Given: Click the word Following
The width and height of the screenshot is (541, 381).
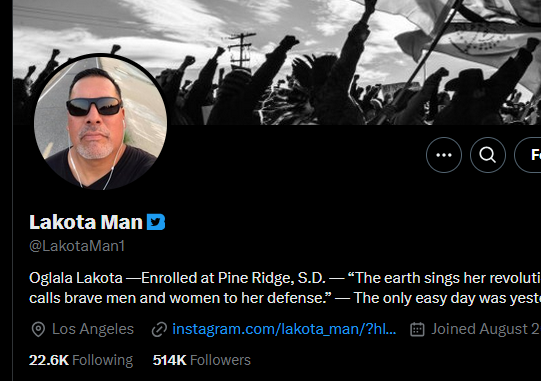Looking at the screenshot, I should (x=102, y=360).
